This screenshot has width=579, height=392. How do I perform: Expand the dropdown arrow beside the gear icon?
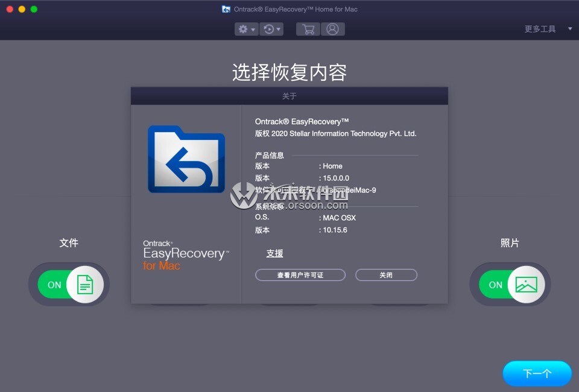pos(252,28)
